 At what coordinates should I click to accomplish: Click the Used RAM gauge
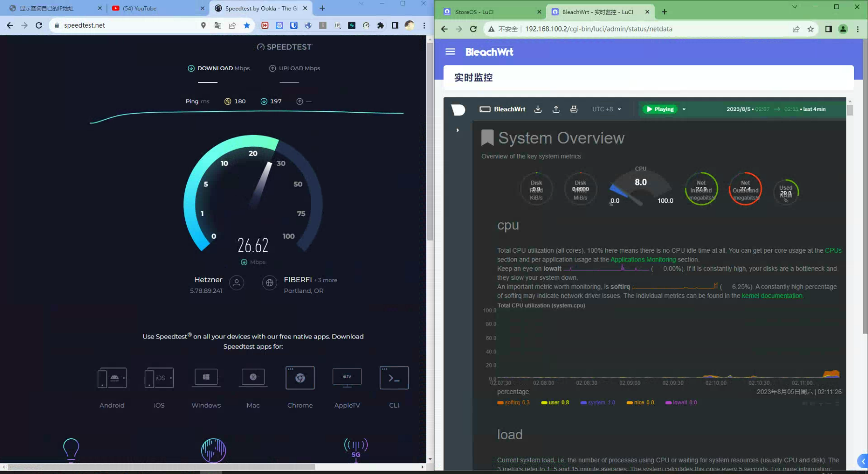[x=786, y=192]
